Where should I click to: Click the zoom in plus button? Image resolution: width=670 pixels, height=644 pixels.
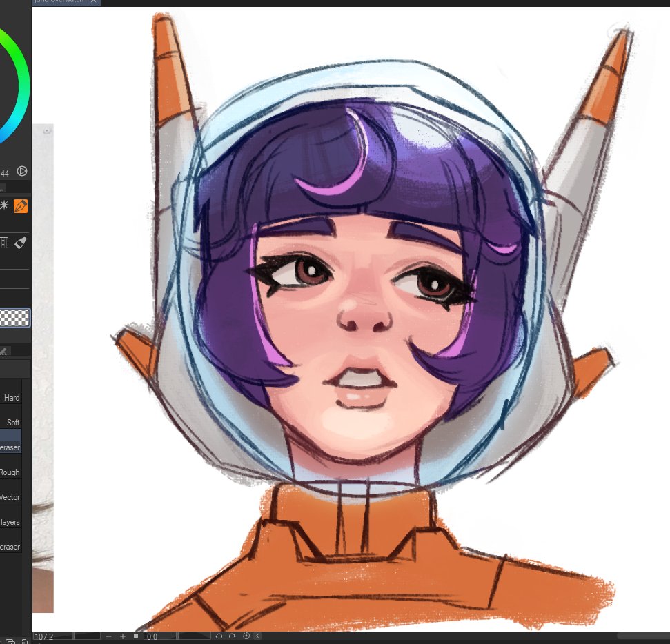[x=123, y=636]
